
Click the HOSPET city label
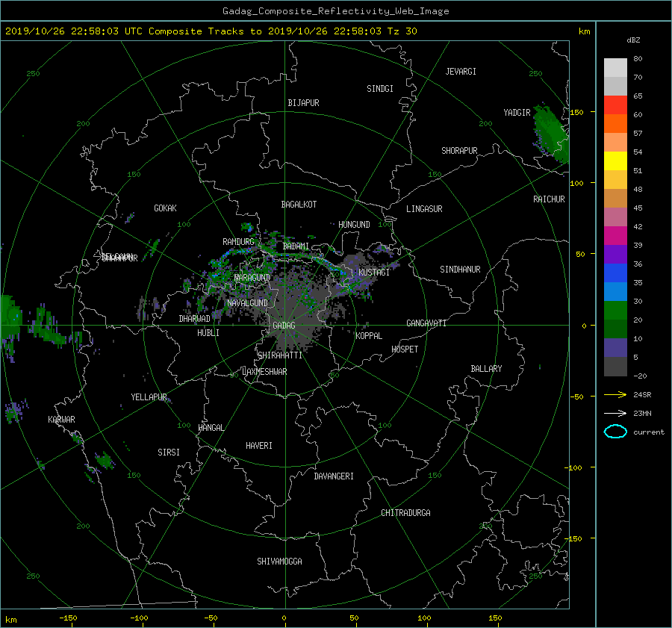pyautogui.click(x=405, y=349)
